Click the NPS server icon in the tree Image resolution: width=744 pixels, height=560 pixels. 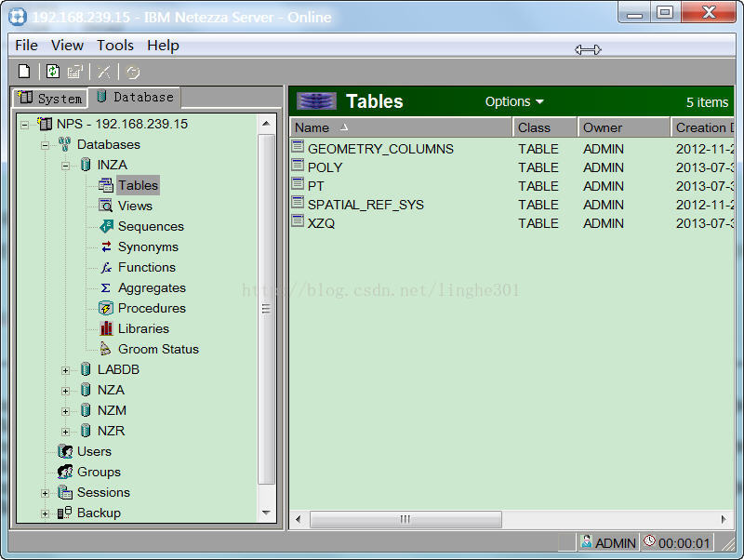[x=45, y=124]
